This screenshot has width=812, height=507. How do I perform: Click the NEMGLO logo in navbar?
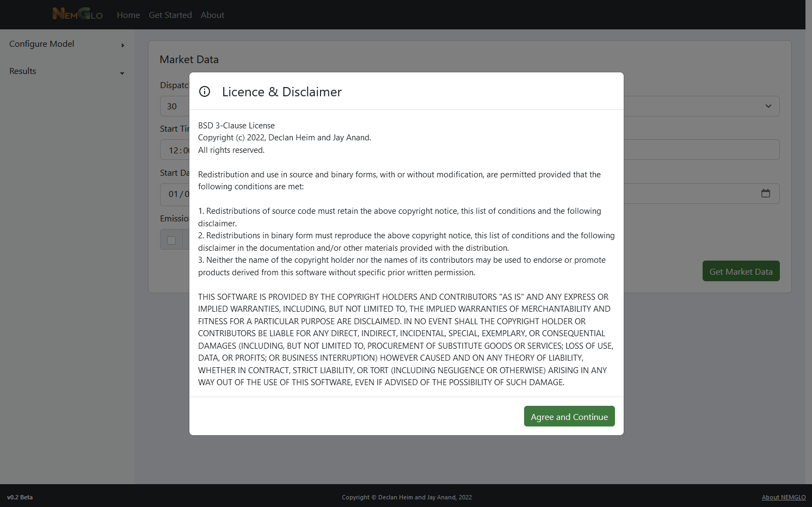click(x=78, y=14)
